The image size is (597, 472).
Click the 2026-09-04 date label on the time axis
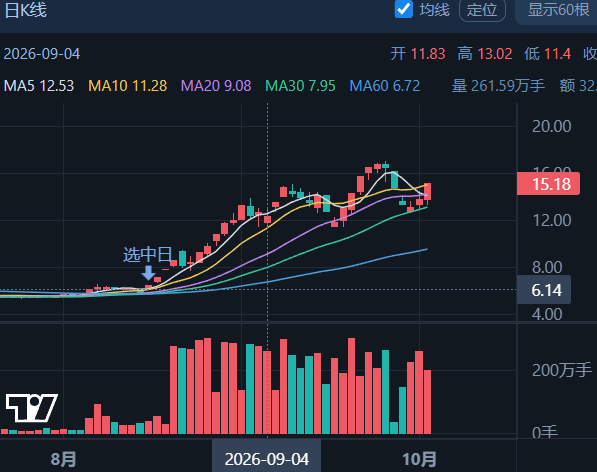(267, 459)
